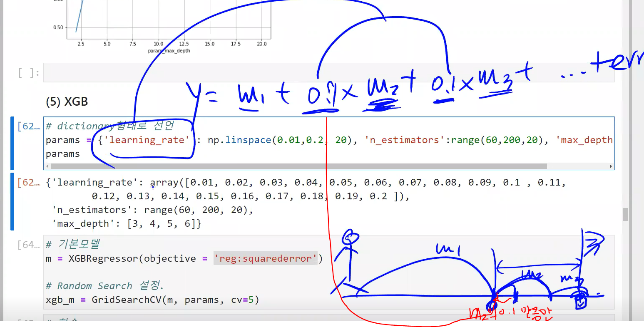Click the notebook vertical scrollbar thumb
Viewport: 644px width, 327px height.
[625, 215]
